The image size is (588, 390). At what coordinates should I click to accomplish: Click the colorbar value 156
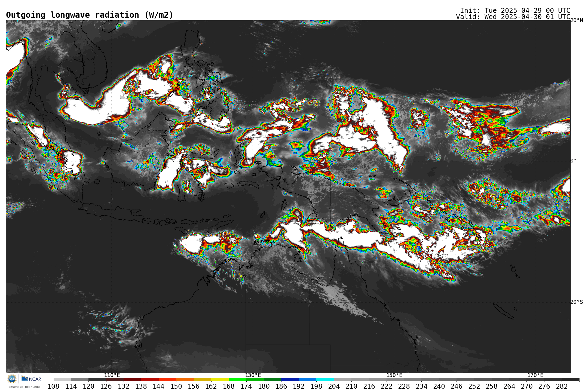pyautogui.click(x=194, y=386)
